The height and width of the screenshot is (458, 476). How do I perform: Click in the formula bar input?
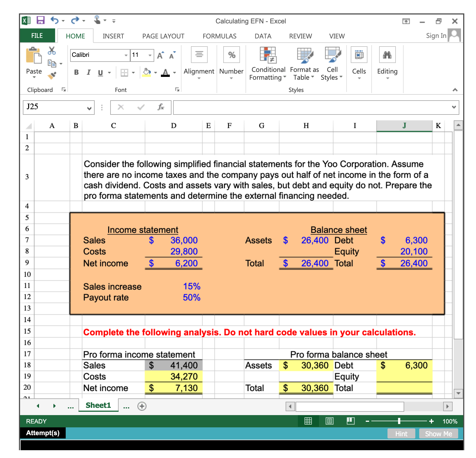click(312, 107)
